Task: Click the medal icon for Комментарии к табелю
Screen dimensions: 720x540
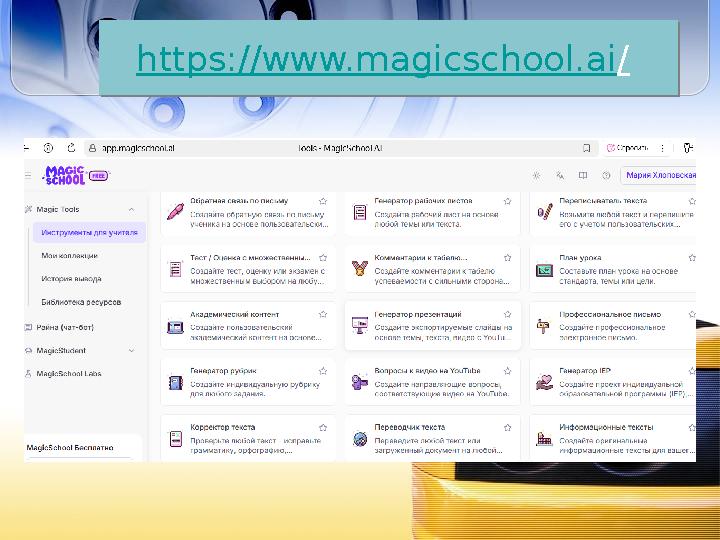Action: [360, 268]
